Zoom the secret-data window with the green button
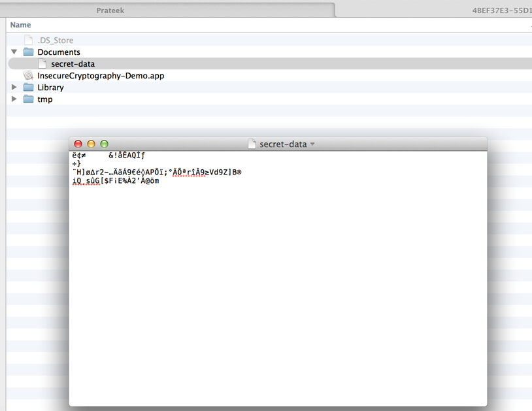 [x=104, y=144]
